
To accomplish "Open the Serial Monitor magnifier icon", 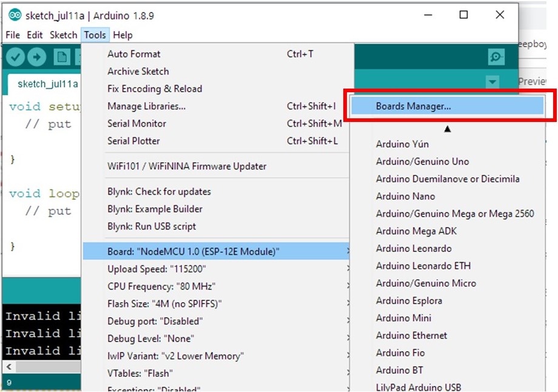I will (496, 57).
